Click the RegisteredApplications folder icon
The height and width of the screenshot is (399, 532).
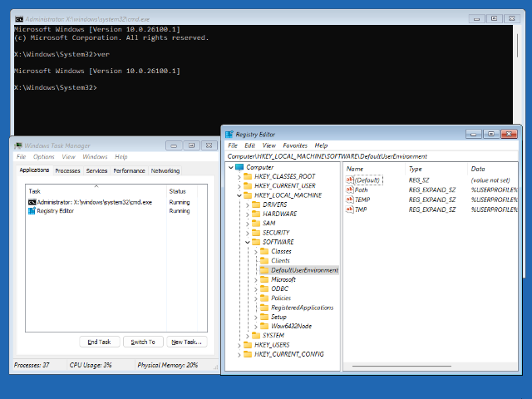click(264, 308)
